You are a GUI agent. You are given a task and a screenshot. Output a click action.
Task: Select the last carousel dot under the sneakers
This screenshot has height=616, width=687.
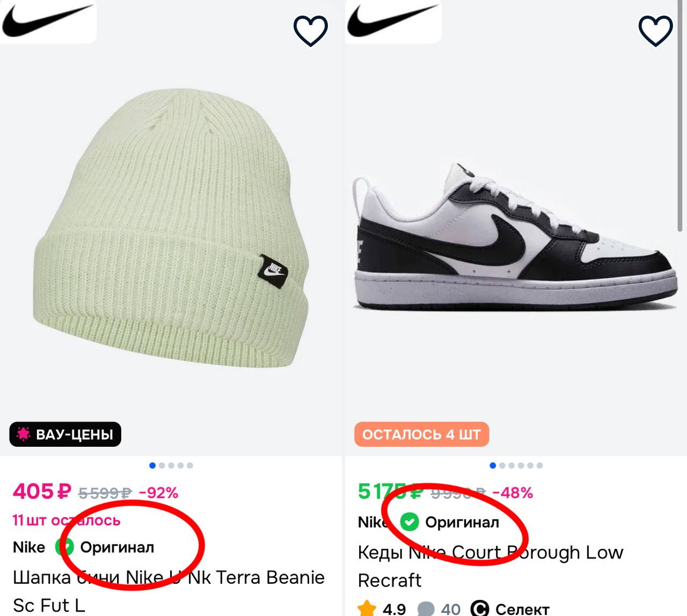(x=539, y=466)
